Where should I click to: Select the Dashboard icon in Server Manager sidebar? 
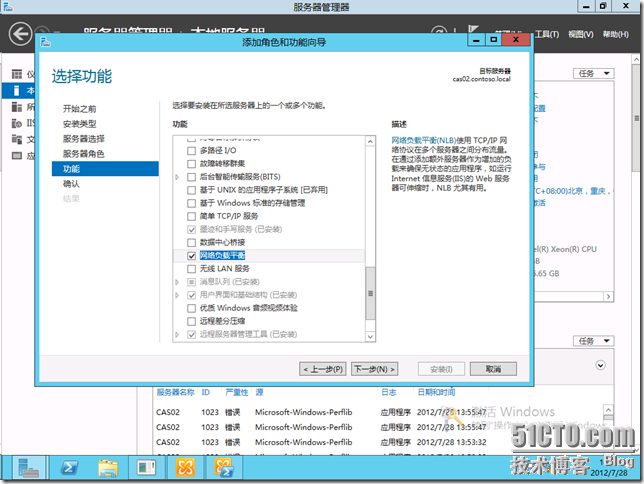point(17,74)
